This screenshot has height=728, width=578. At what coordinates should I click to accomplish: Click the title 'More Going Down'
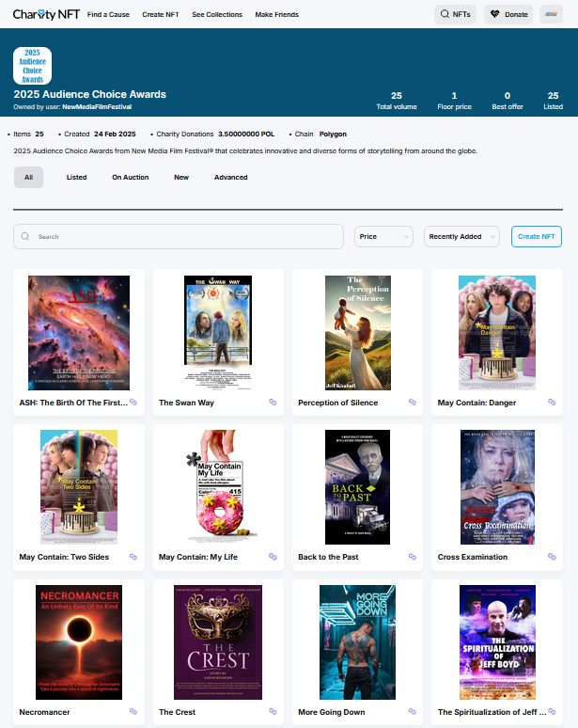332,712
